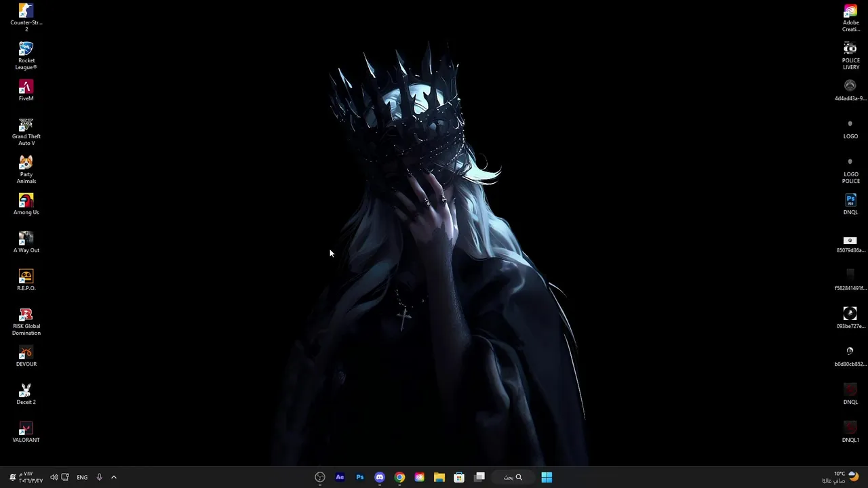
Task: Select the 093be727e desktop file
Action: (850, 319)
